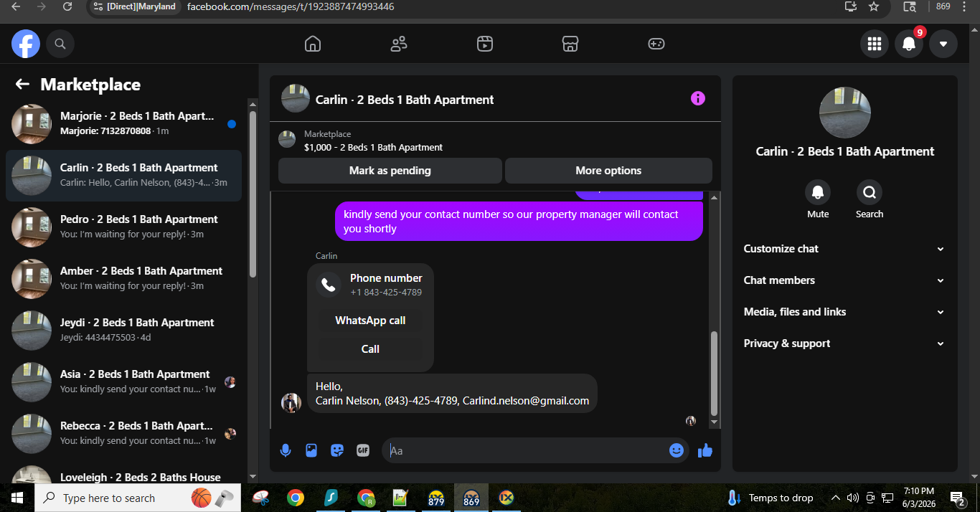Open Windows Start menu

(x=17, y=498)
